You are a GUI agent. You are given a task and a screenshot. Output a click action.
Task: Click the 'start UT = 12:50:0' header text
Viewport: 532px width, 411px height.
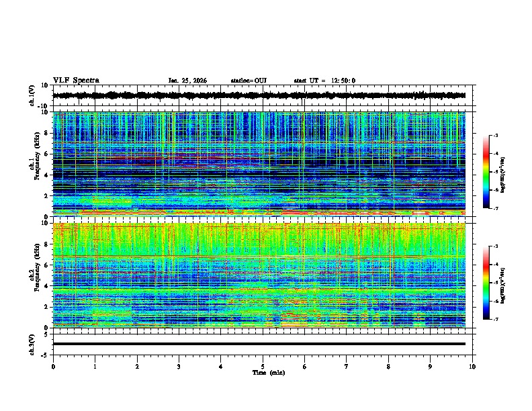(324, 81)
